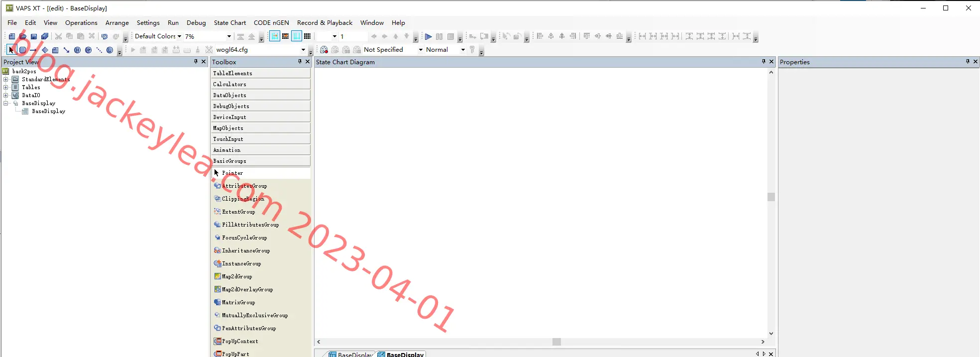Open the State Chart menu
The width and height of the screenshot is (980, 357).
pyautogui.click(x=230, y=22)
